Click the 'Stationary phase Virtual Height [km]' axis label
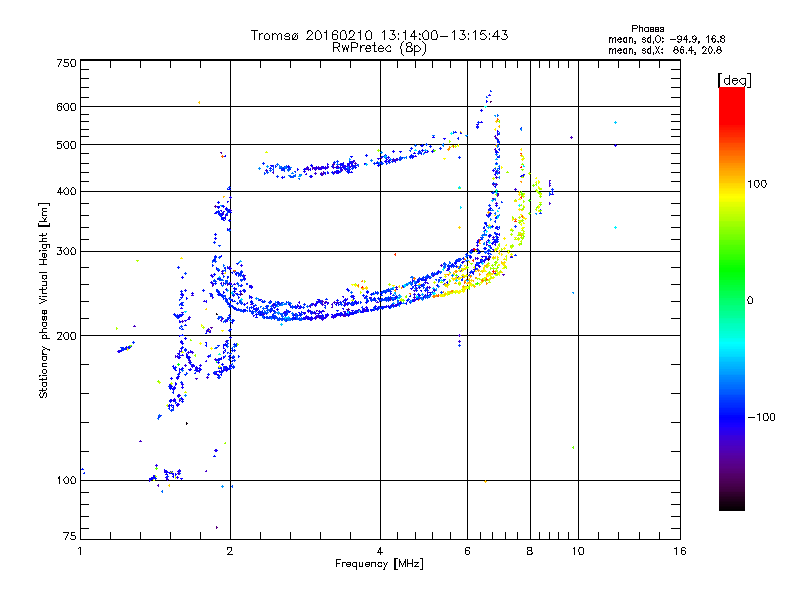Image resolution: width=800 pixels, height=600 pixels. (x=44, y=300)
